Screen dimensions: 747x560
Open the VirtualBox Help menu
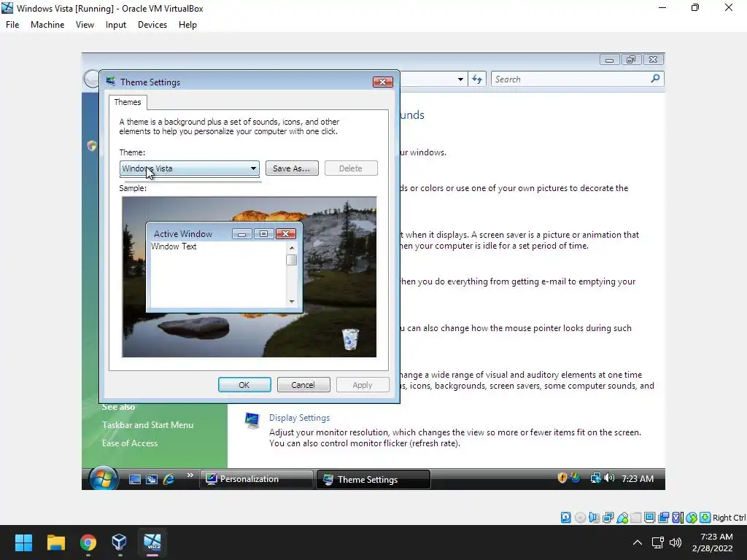click(187, 25)
